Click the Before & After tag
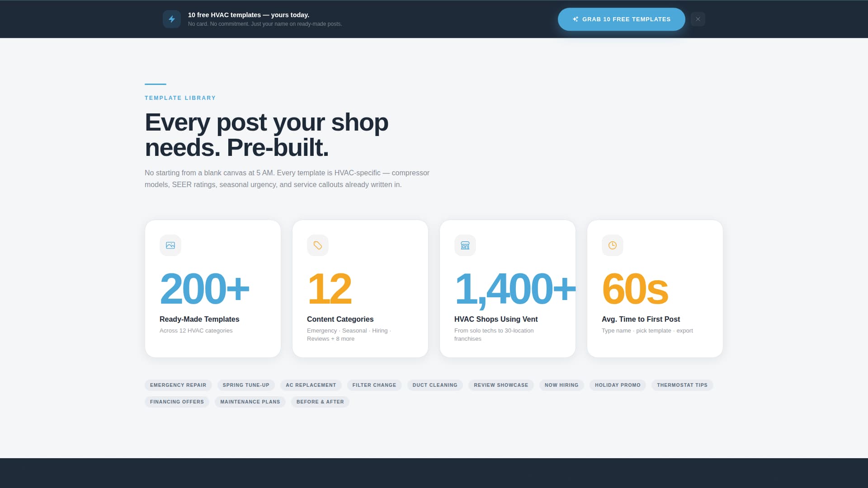The height and width of the screenshot is (488, 868). click(320, 402)
